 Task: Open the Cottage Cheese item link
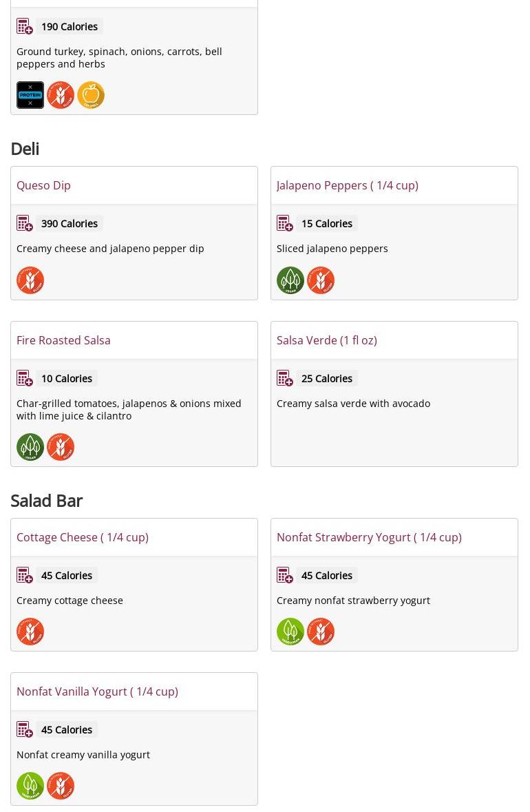coord(82,537)
